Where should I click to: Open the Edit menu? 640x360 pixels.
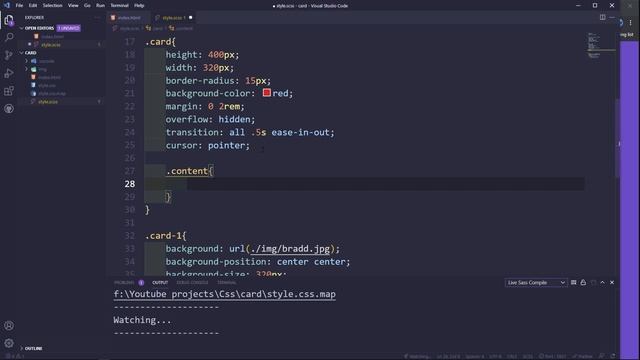[x=33, y=5]
